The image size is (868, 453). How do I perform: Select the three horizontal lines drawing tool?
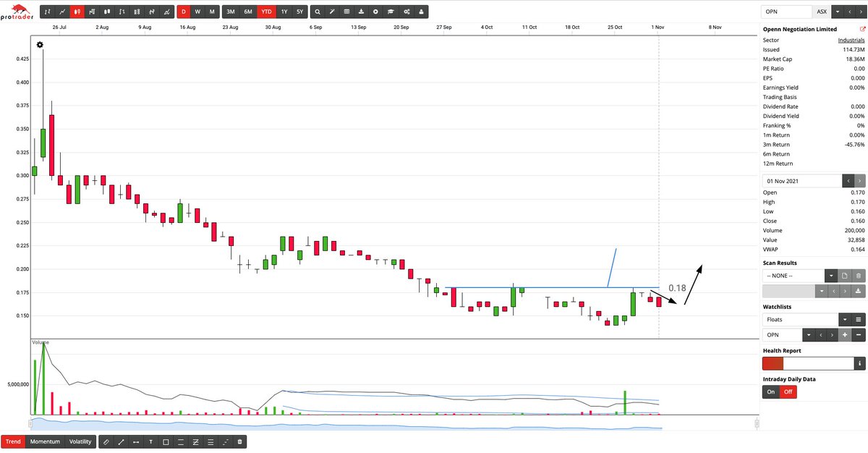pyautogui.click(x=210, y=441)
